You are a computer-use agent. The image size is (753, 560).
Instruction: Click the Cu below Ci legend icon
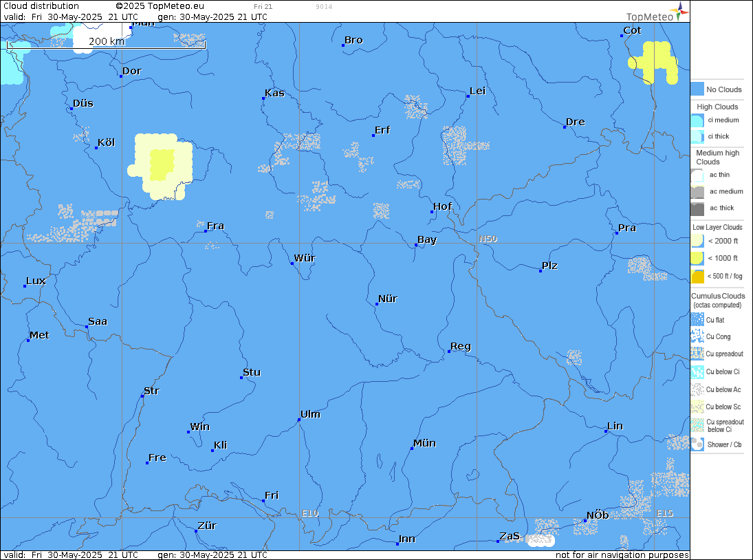(697, 371)
